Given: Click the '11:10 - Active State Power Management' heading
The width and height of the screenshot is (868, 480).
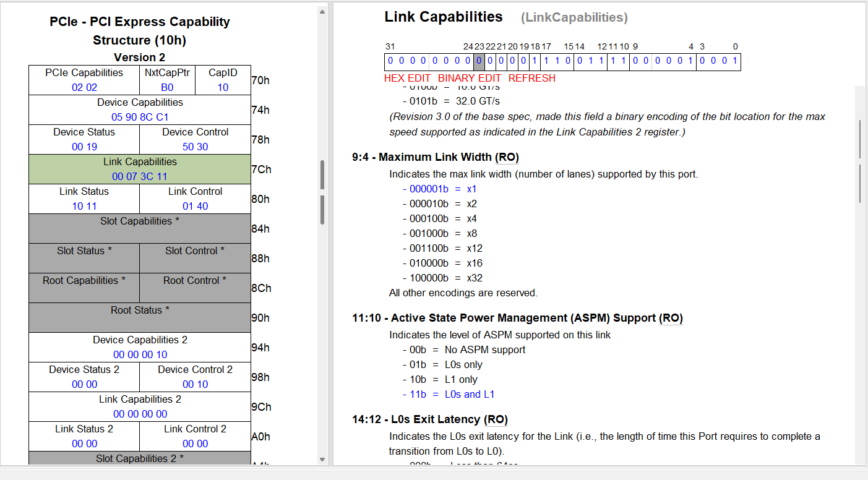Looking at the screenshot, I should [518, 318].
